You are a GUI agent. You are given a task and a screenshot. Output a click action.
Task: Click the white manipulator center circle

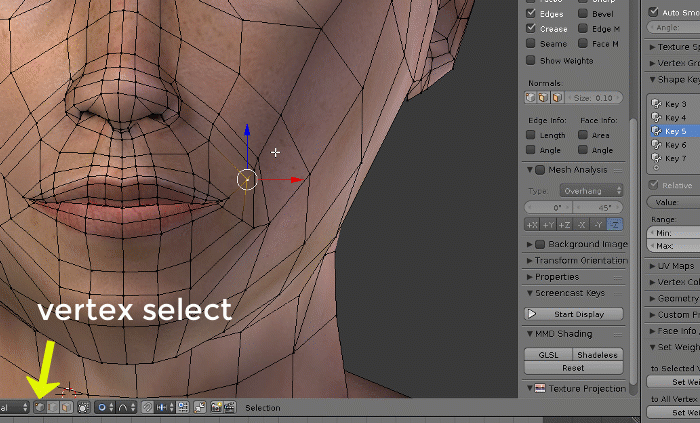click(x=247, y=180)
